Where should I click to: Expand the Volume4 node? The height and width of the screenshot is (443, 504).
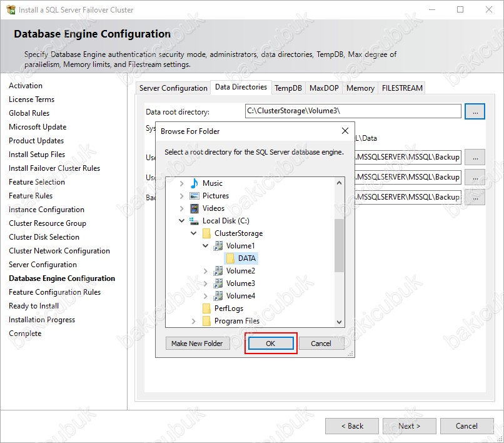tap(205, 297)
